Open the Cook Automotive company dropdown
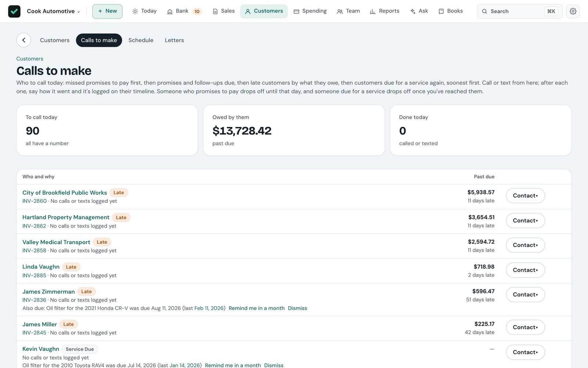This screenshot has height=368, width=588. pos(53,11)
